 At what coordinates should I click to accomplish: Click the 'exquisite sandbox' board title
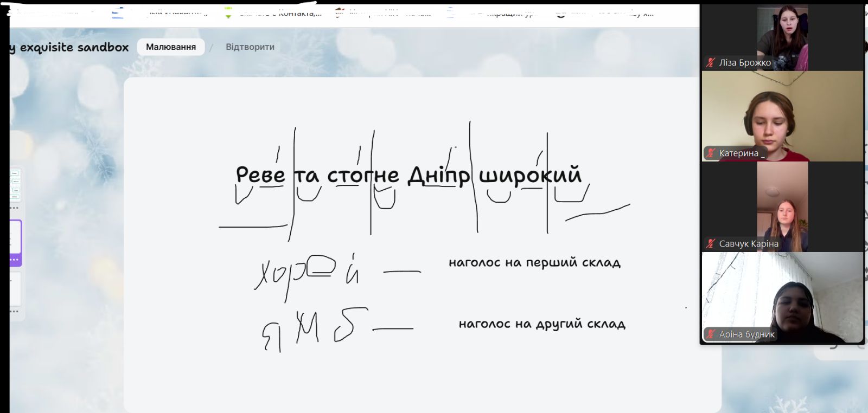74,47
